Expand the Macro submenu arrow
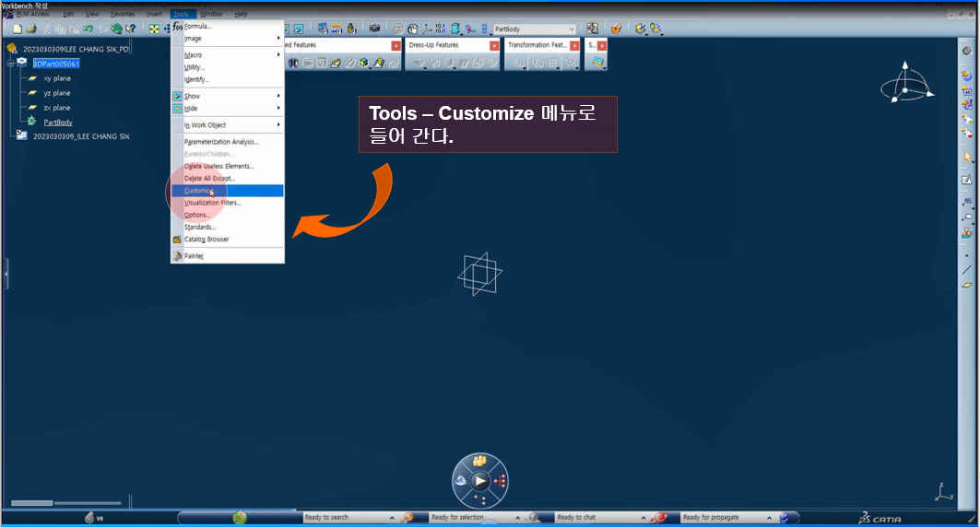This screenshot has width=980, height=527. point(278,55)
